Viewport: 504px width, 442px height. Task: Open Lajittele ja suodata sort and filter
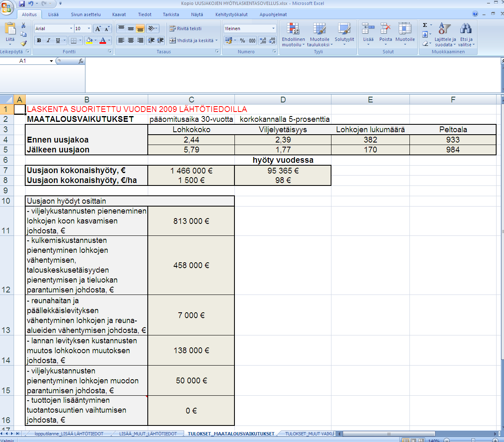coord(445,34)
